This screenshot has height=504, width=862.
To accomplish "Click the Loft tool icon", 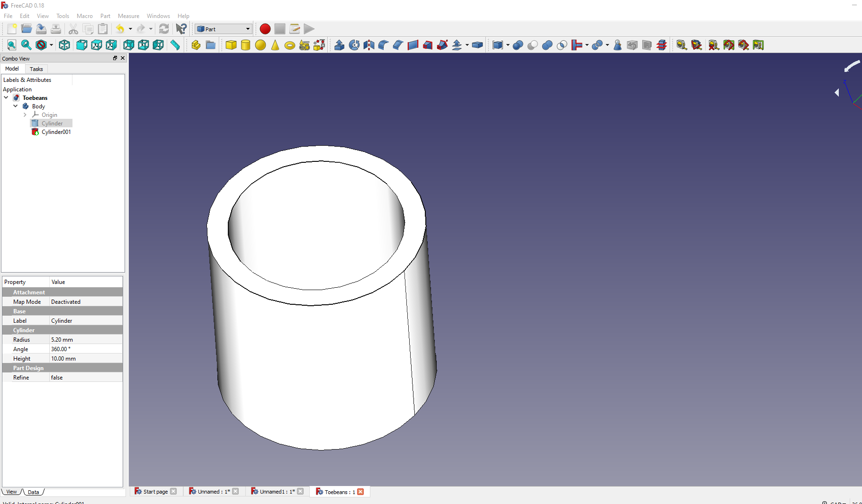I will coord(427,45).
